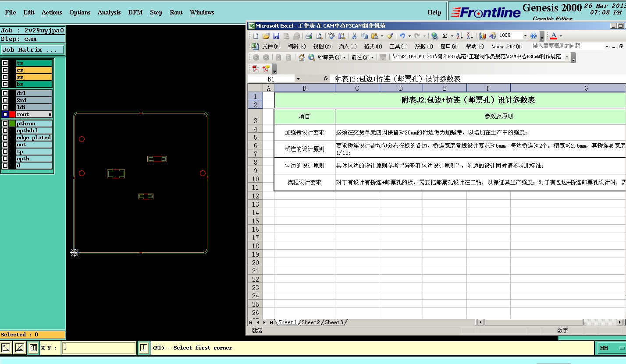Viewport: 626px width, 364px height.
Task: Open the Genesis Actions menu
Action: click(52, 12)
